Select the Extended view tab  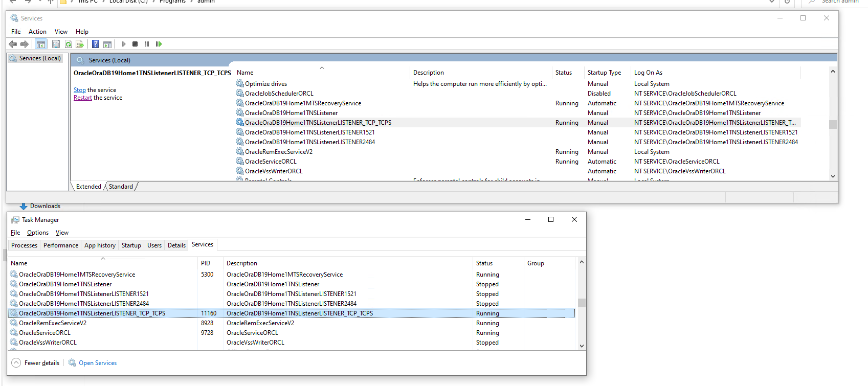click(88, 187)
